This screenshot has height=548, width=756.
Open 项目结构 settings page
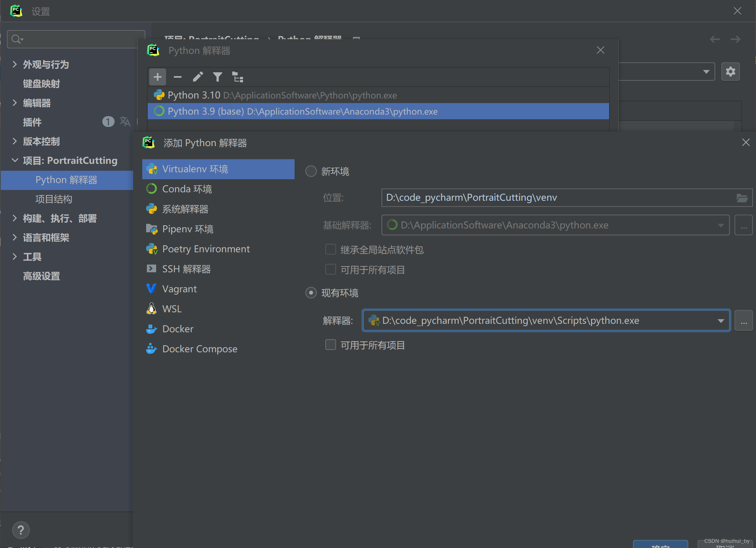54,199
